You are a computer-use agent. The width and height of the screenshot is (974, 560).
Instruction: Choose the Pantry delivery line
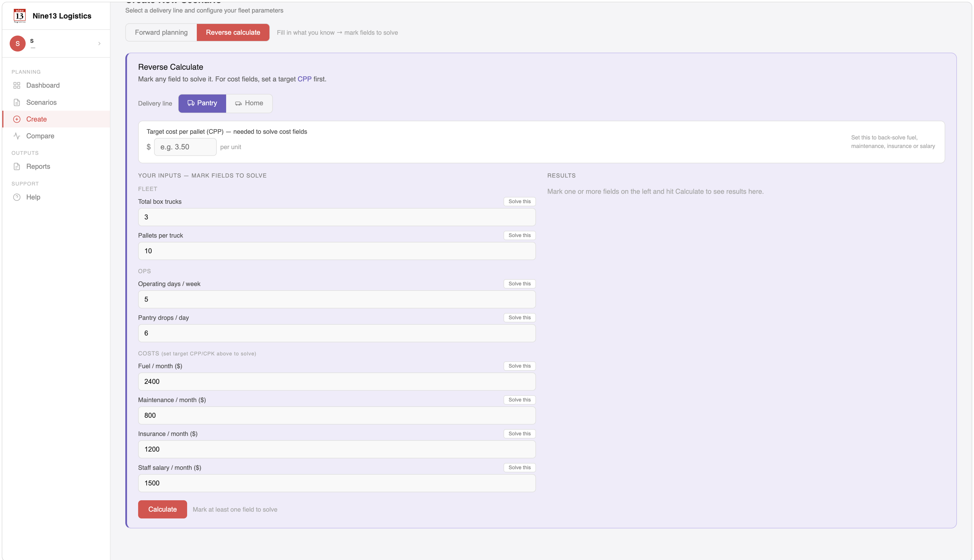tap(202, 103)
